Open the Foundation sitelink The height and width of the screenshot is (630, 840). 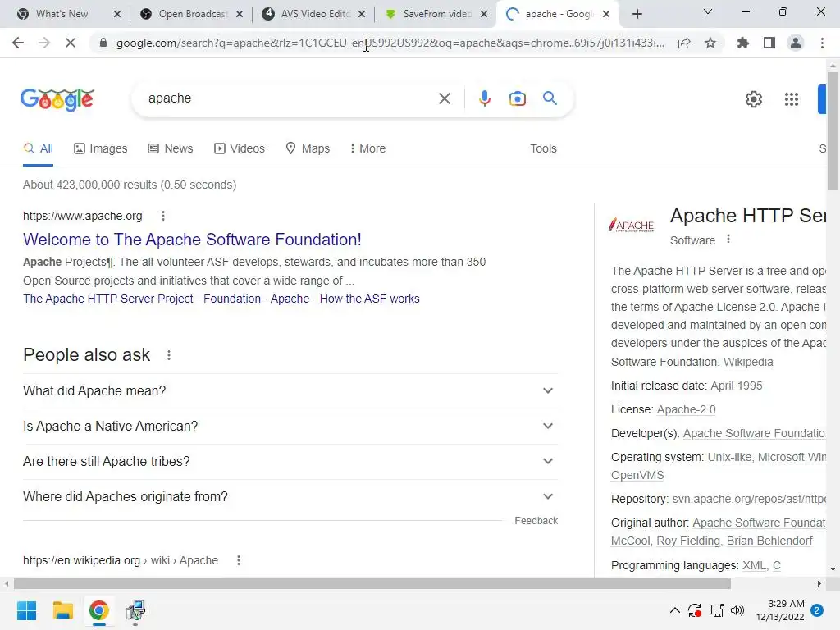pyautogui.click(x=232, y=299)
